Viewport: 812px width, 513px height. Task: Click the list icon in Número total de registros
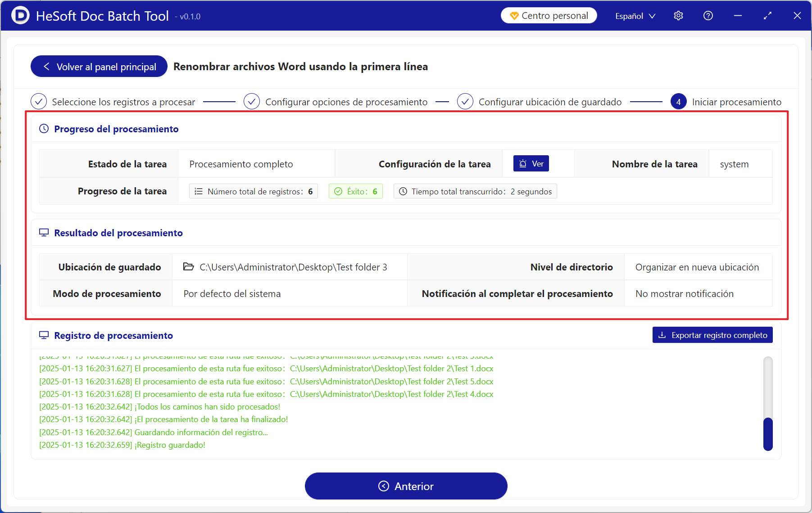pos(198,192)
